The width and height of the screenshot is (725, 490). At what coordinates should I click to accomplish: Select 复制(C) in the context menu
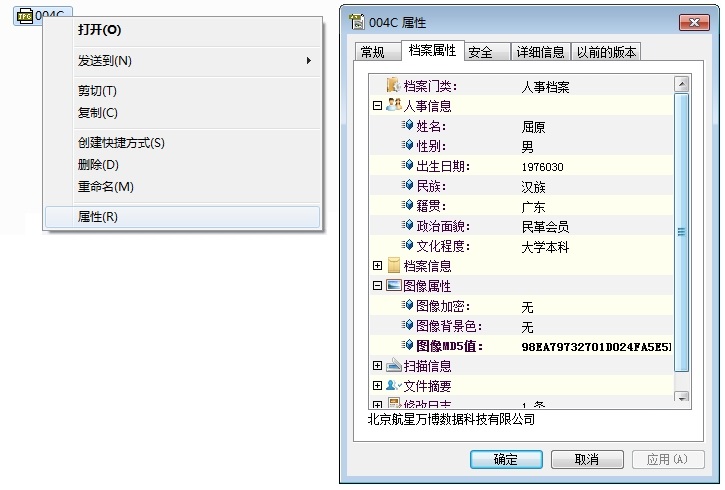pos(182,113)
